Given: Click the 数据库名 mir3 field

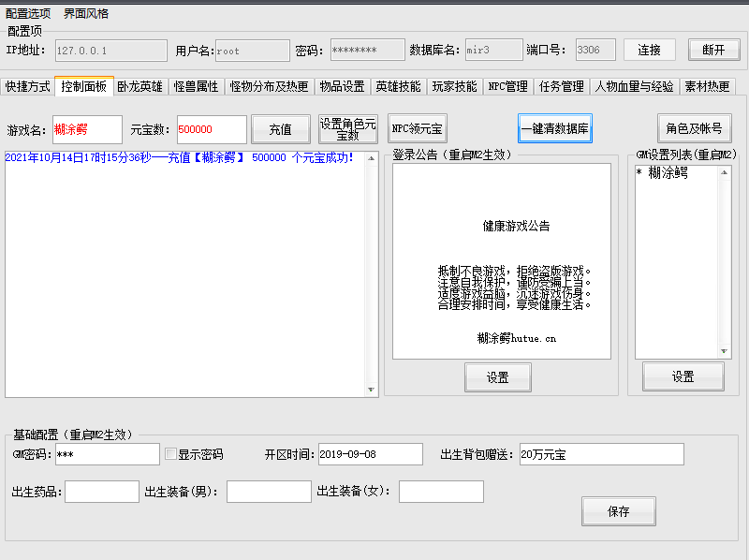Looking at the screenshot, I should (x=494, y=50).
